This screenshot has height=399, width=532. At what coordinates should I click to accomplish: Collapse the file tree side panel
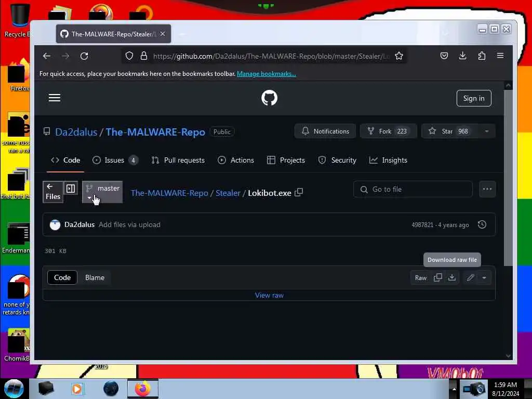pyautogui.click(x=71, y=188)
